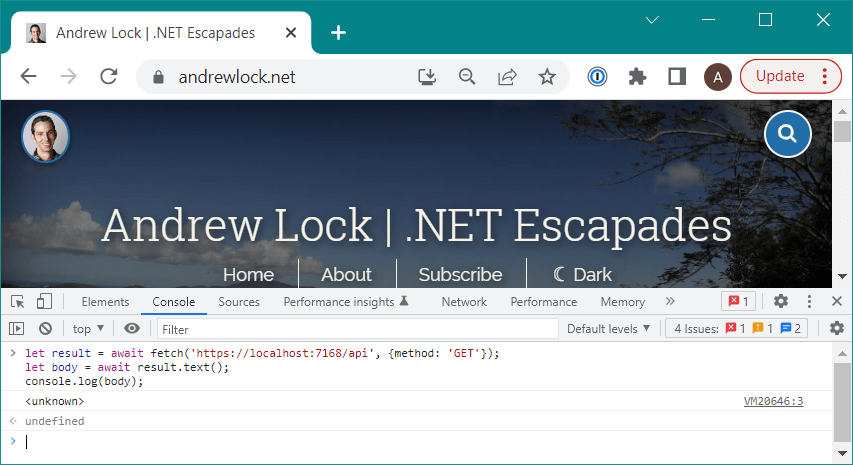The width and height of the screenshot is (853, 465).
Task: Open the DevTools three-dot menu
Action: (x=809, y=301)
